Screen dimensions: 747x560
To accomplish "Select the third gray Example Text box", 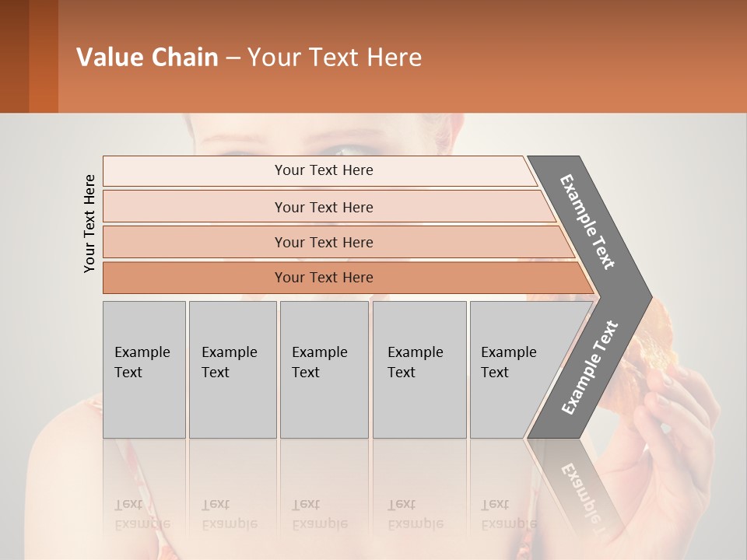I will tap(324, 369).
